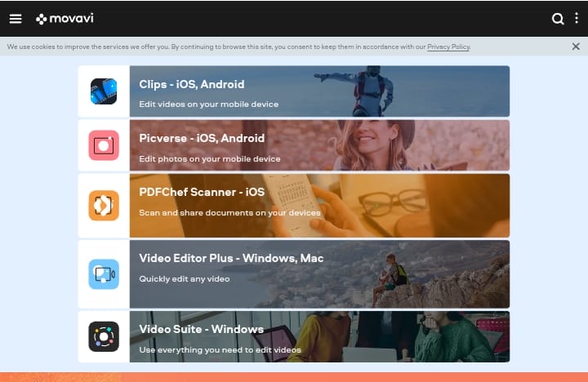Open Video Editor Plus - Windows, Mac title

click(231, 258)
